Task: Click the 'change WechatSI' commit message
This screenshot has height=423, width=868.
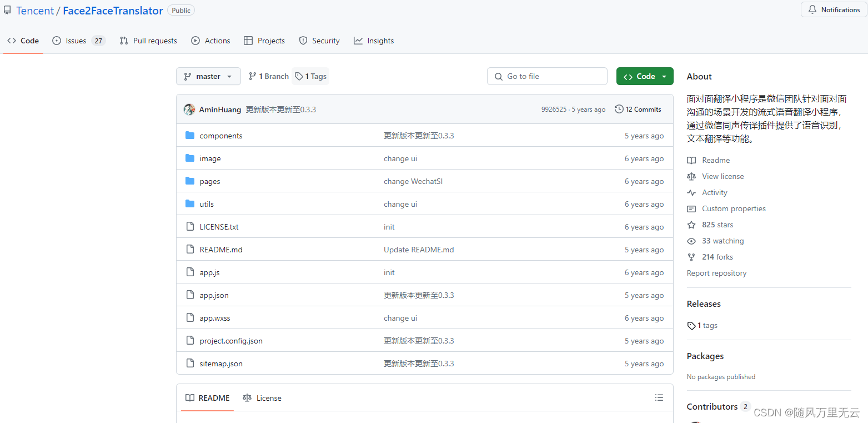Action: (x=413, y=181)
